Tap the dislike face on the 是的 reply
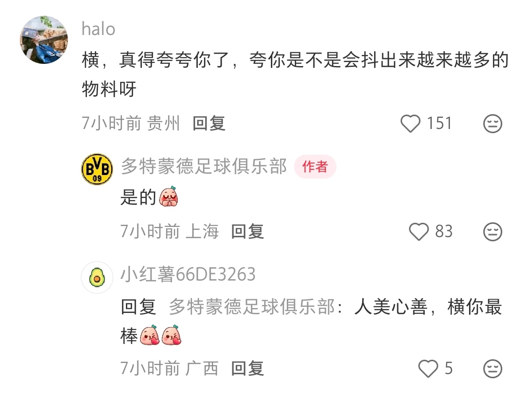Image resolution: width=532 pixels, height=402 pixels. coord(493,231)
